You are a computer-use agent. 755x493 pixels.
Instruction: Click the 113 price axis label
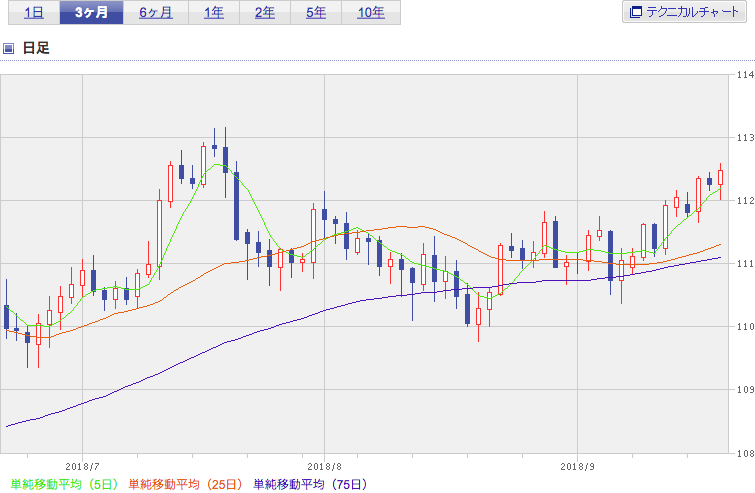point(745,138)
